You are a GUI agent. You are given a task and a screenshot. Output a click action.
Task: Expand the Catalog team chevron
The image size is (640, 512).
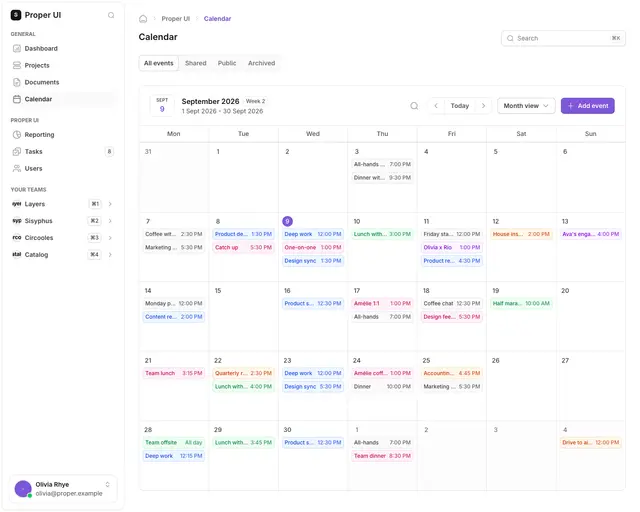[111, 257]
